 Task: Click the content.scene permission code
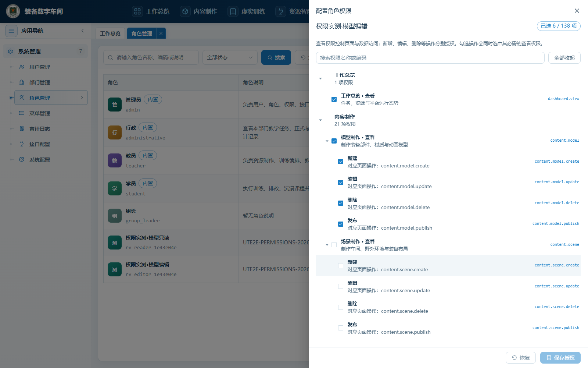pyautogui.click(x=564, y=244)
